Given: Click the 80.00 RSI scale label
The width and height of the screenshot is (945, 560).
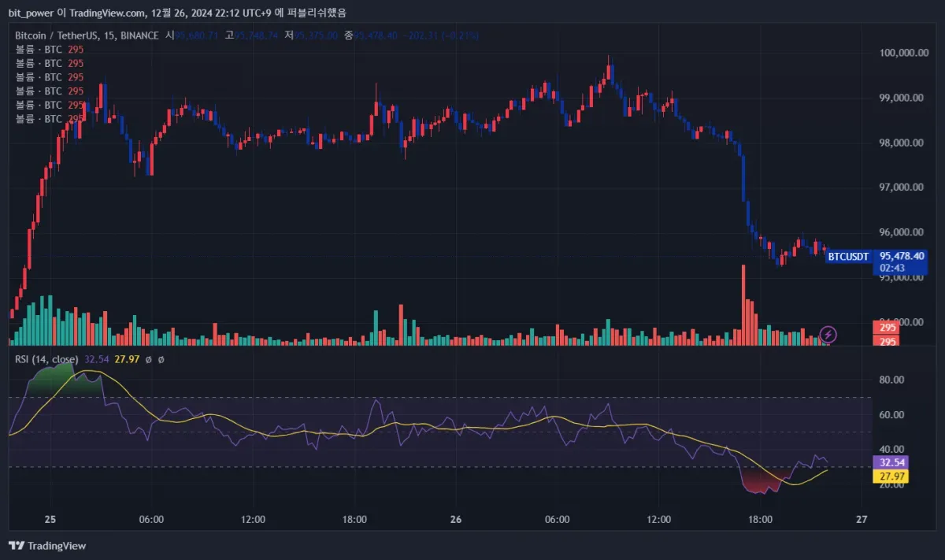Looking at the screenshot, I should coord(891,380).
